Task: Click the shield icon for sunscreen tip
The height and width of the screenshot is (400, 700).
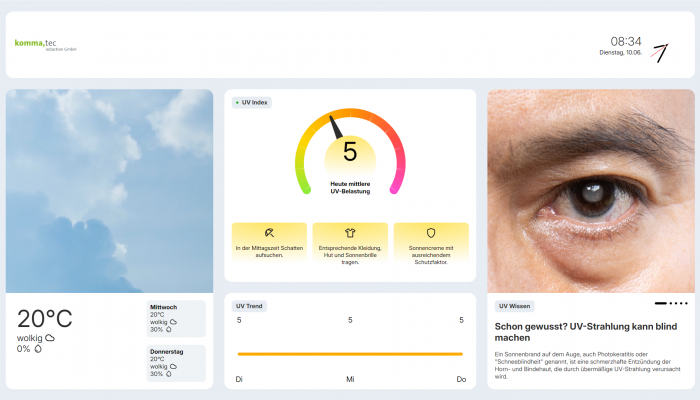Action: point(431,232)
